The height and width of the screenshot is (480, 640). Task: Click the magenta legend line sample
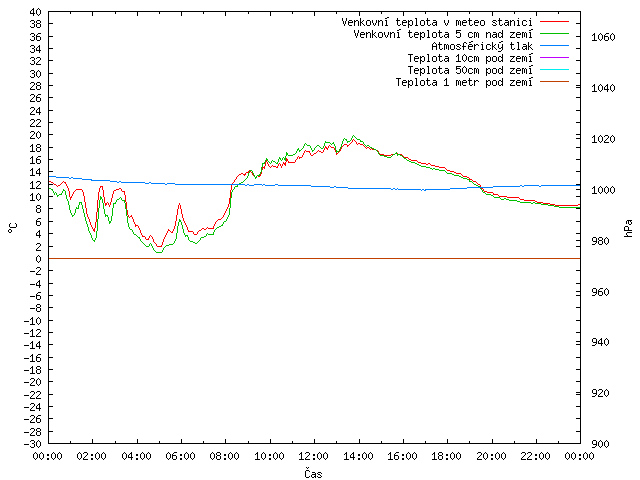click(x=554, y=58)
